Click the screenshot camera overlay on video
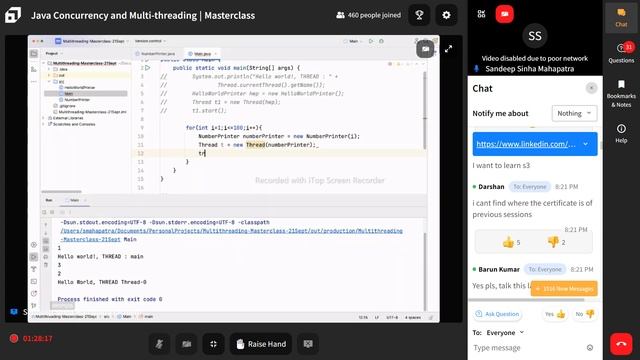The height and width of the screenshot is (360, 640). (x=425, y=49)
